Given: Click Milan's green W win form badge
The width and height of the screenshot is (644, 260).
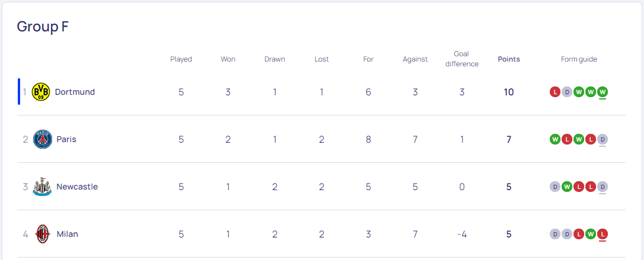Looking at the screenshot, I should [591, 234].
